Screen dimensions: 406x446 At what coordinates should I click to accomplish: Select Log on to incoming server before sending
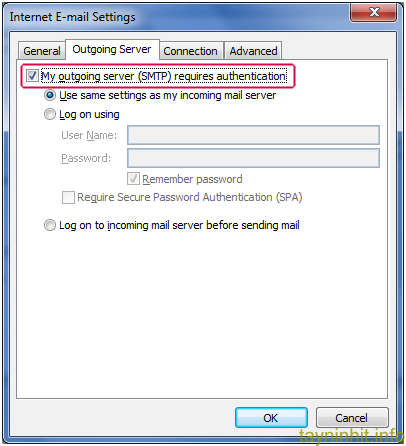pos(50,225)
